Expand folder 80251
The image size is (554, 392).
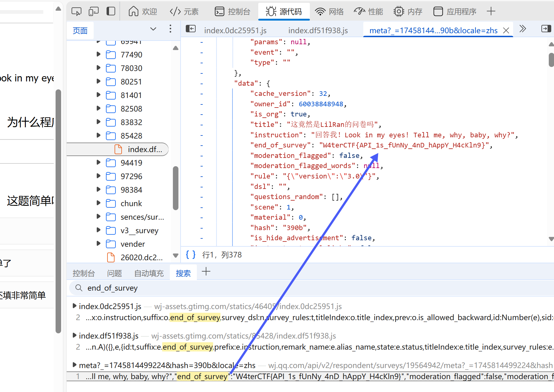coord(99,81)
